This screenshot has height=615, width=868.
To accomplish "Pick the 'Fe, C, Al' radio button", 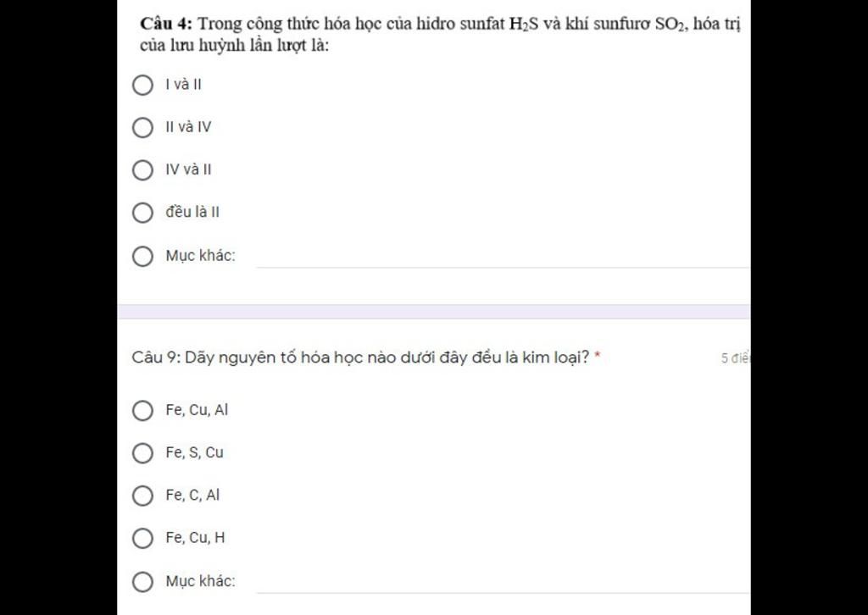I will pos(142,496).
